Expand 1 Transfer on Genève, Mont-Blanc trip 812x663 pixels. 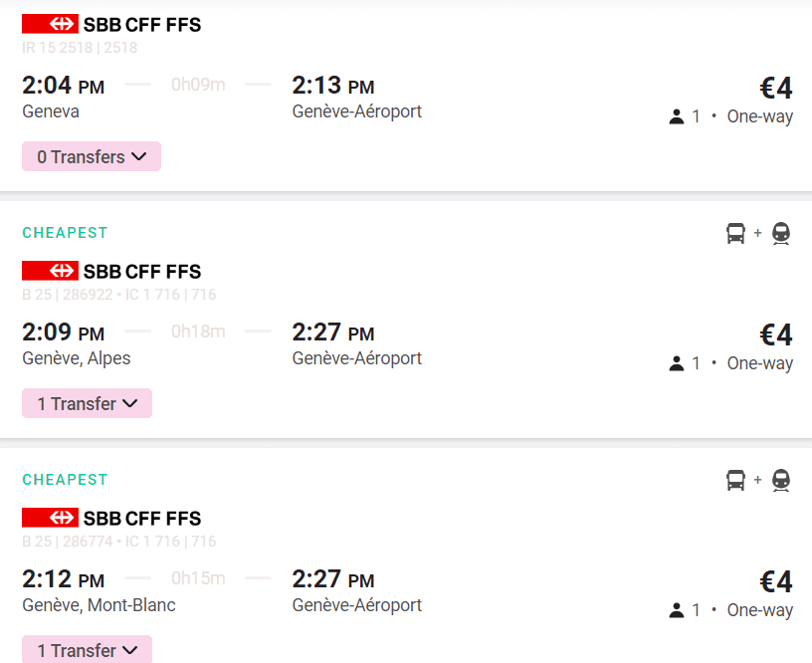[x=87, y=650]
